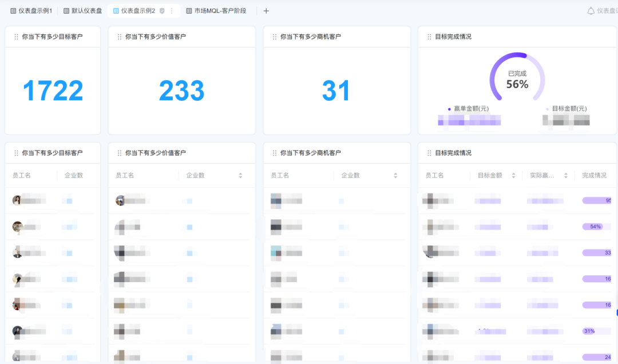The height and width of the screenshot is (364, 618).
Task: Click the shield icon on 仪表盘示例2 tab
Action: click(162, 11)
